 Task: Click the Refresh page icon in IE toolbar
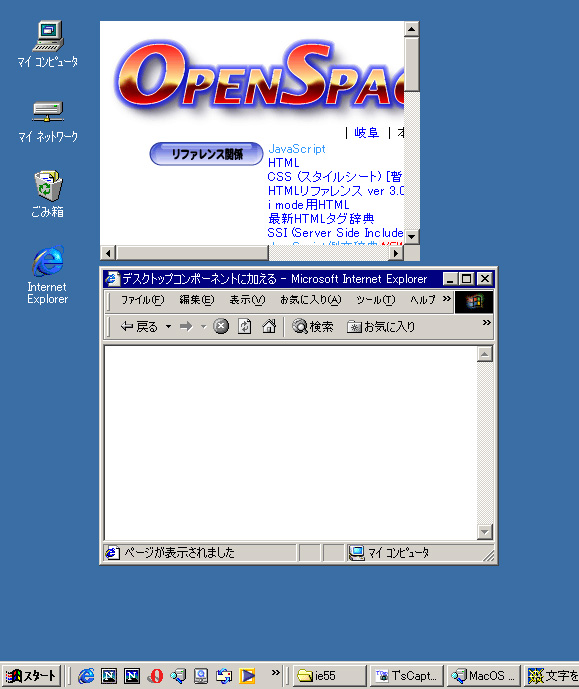coord(245,326)
